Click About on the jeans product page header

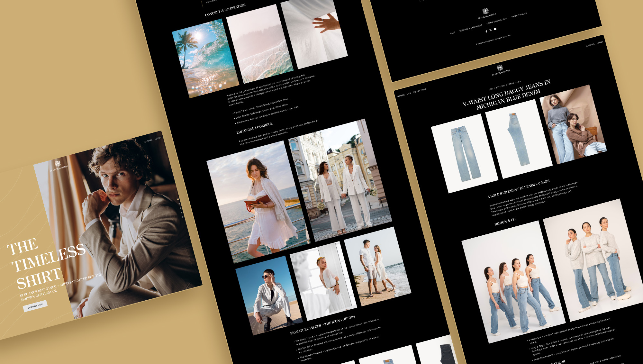click(600, 42)
